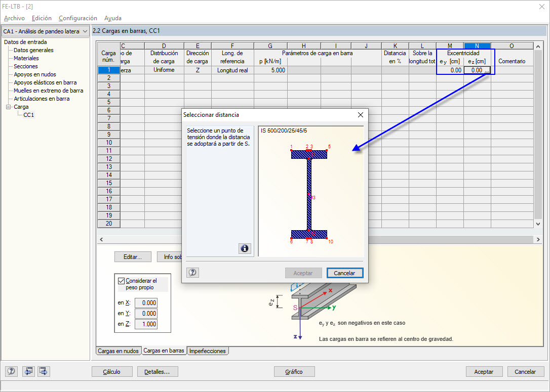The width and height of the screenshot is (550, 392).
Task: Switch to Cargas en nudos tab
Action: (x=118, y=351)
